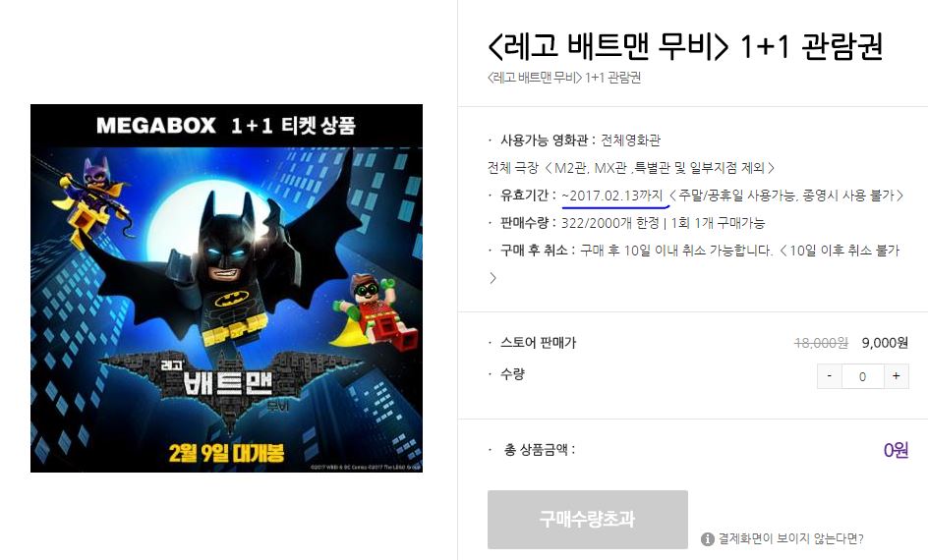Click the quantity input field showing 0
The width and height of the screenshot is (928, 560).
point(862,376)
